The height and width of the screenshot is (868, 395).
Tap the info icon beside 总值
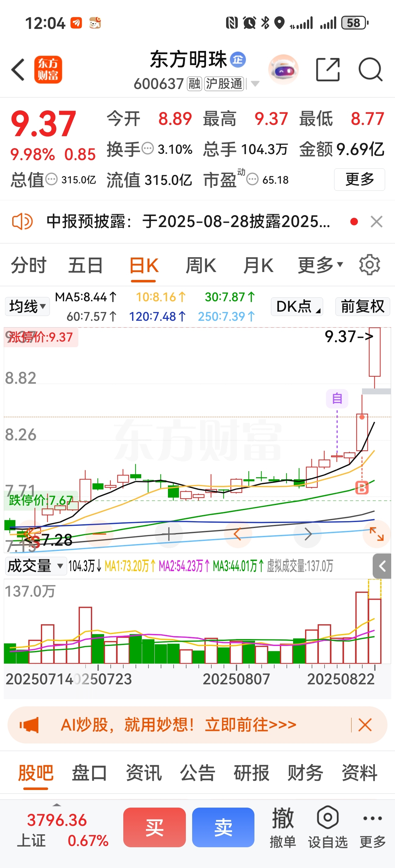point(52,179)
